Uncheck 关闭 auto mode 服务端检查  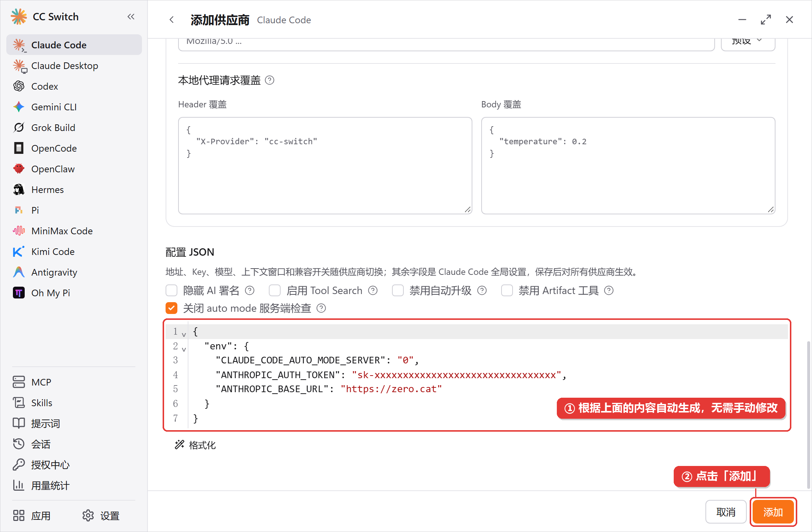pos(171,308)
